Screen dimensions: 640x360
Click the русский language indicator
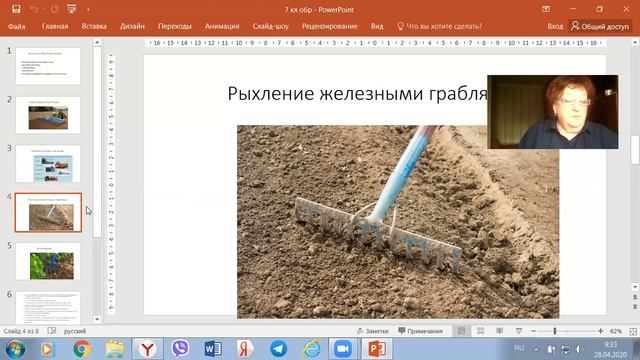pyautogui.click(x=75, y=331)
